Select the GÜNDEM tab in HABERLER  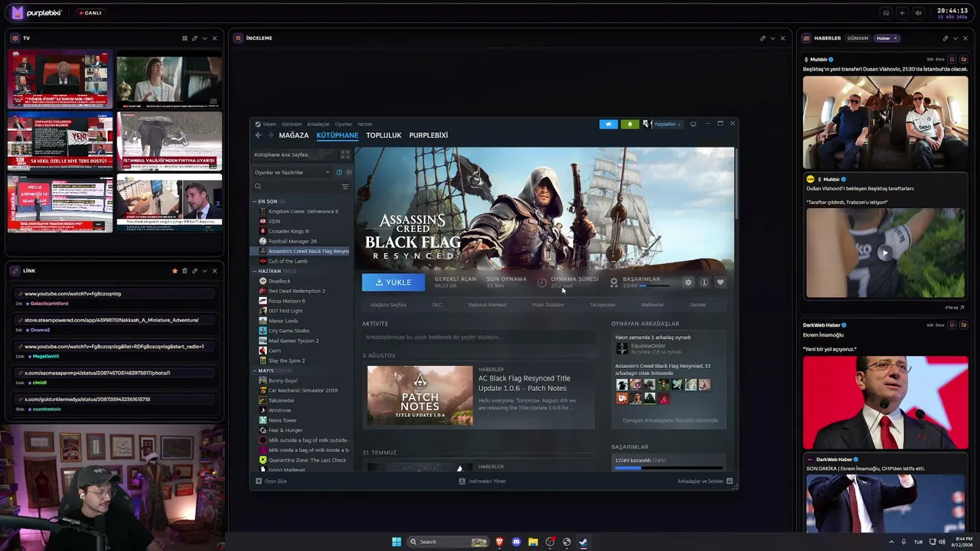(x=857, y=38)
